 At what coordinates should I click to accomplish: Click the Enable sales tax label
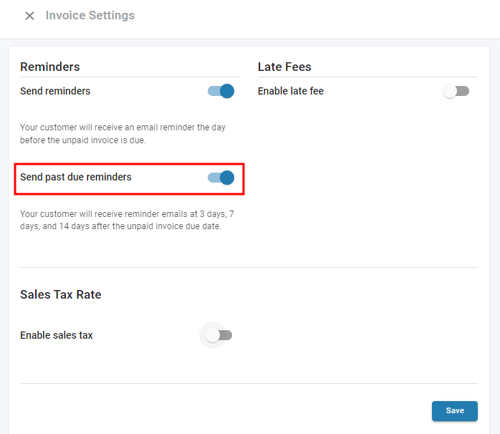[56, 335]
